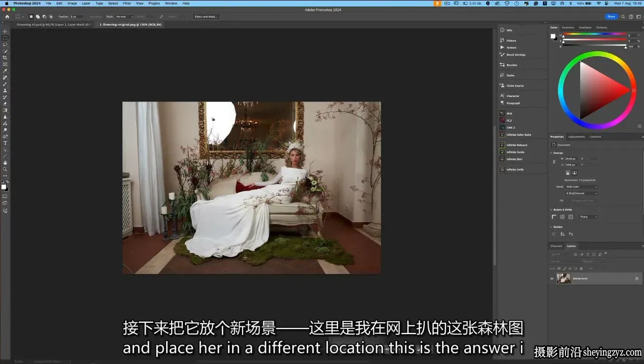Click the foreground color swatch in toolbar

pos(4,187)
